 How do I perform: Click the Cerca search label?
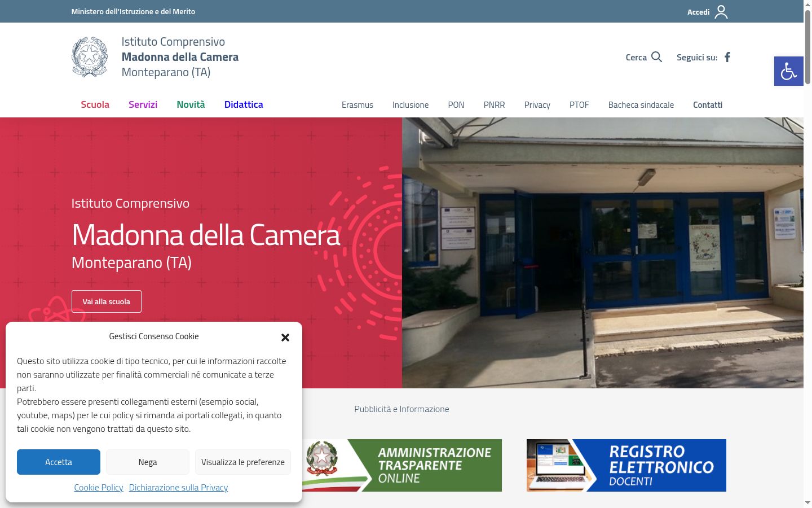(x=636, y=57)
